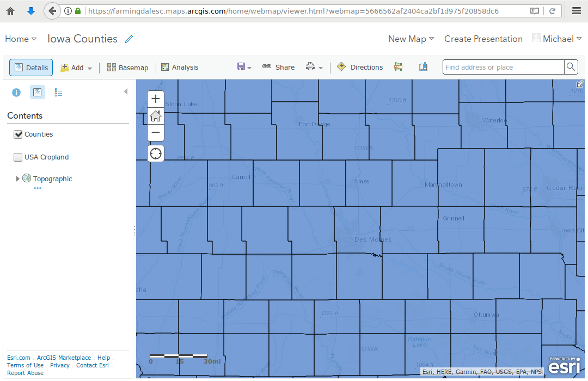Viewport: 588px width, 381px height.
Task: Open the New Map dropdown
Action: coord(411,39)
